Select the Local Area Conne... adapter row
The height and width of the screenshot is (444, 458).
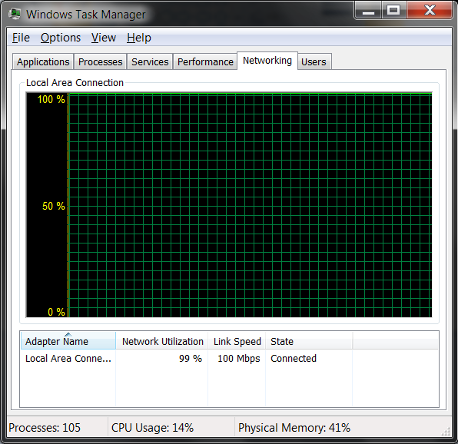point(229,358)
